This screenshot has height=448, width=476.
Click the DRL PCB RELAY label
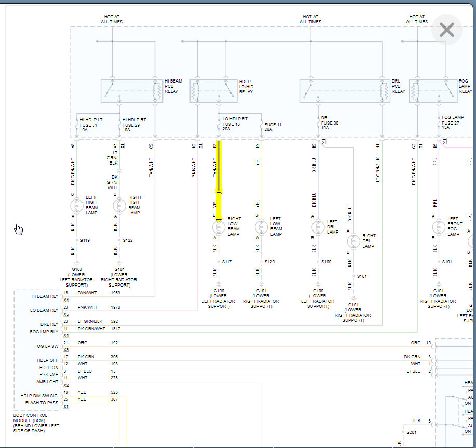click(398, 86)
